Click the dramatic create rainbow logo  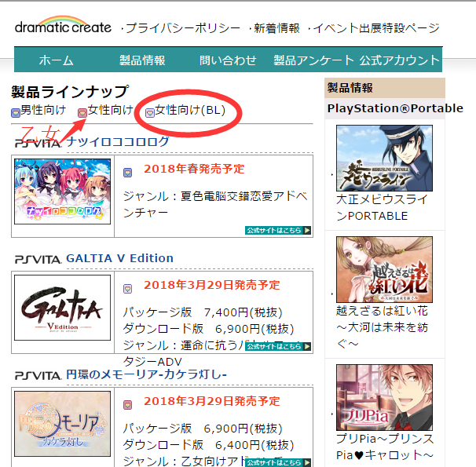pyautogui.click(x=63, y=25)
